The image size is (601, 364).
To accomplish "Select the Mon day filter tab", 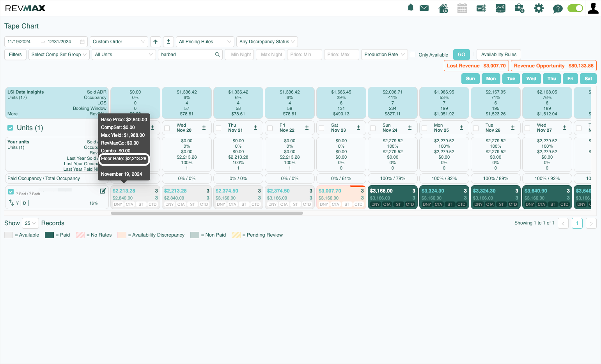I will [x=491, y=79].
